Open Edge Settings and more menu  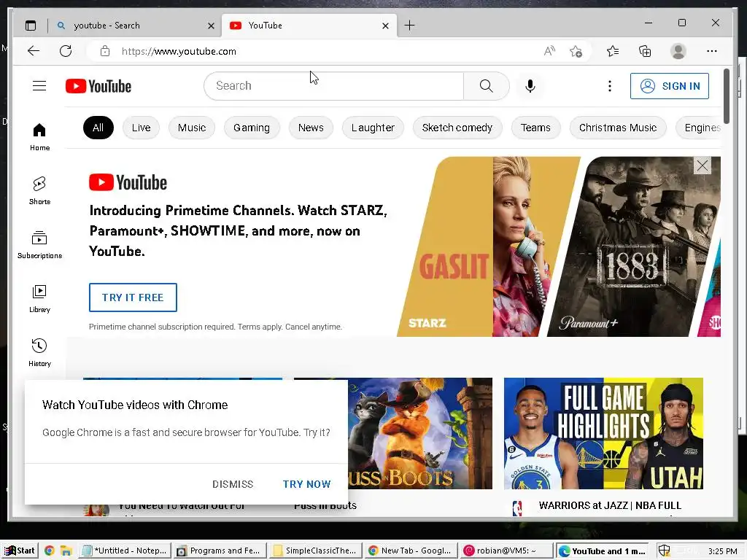pos(712,51)
